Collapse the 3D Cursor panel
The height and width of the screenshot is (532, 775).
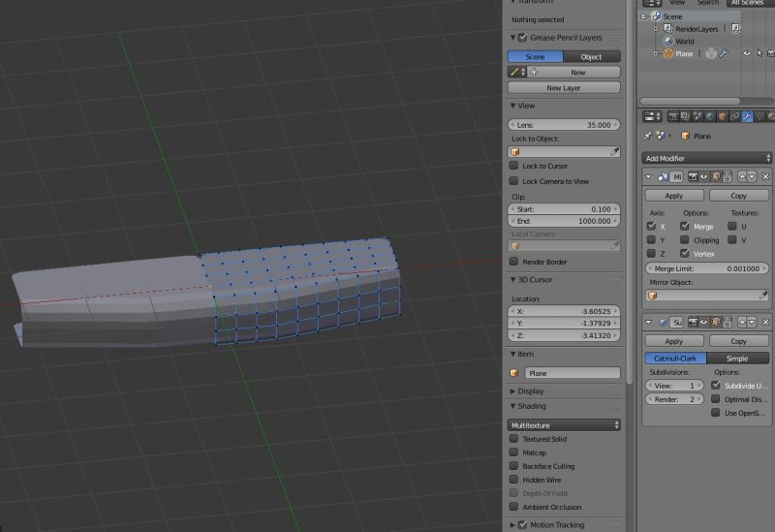tap(512, 279)
